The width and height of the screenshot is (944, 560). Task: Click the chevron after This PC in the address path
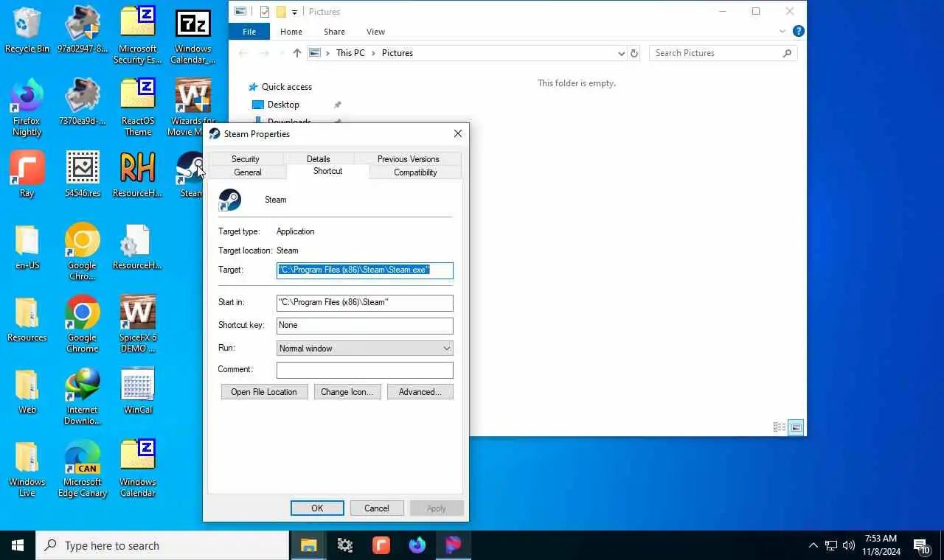[373, 53]
